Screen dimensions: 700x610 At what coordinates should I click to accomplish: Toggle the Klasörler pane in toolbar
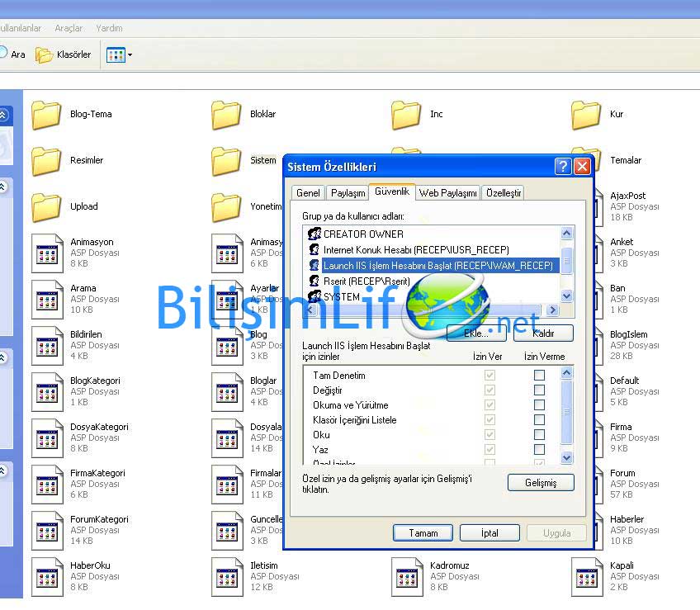(x=64, y=55)
